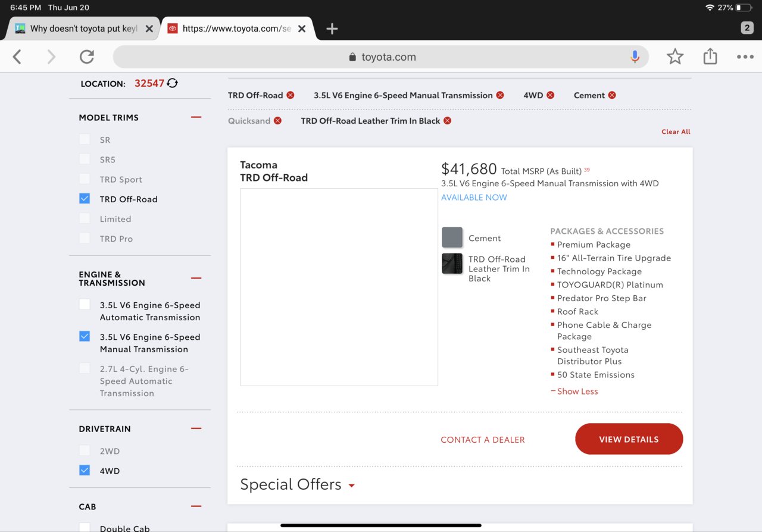Tap the 32547 location zip code

click(149, 83)
